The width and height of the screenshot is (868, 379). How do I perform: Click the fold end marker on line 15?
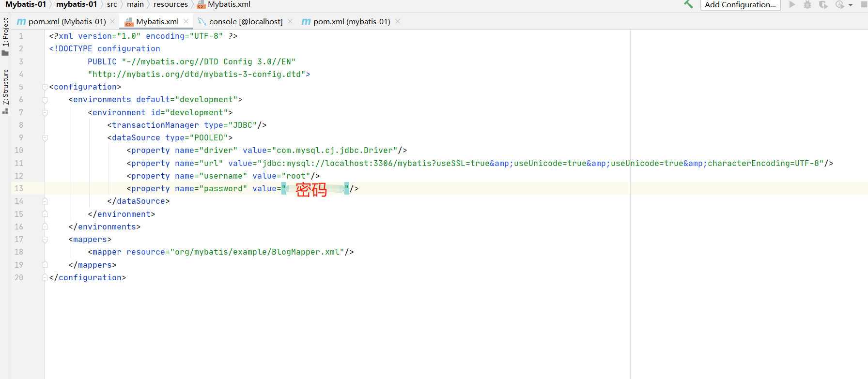point(45,214)
